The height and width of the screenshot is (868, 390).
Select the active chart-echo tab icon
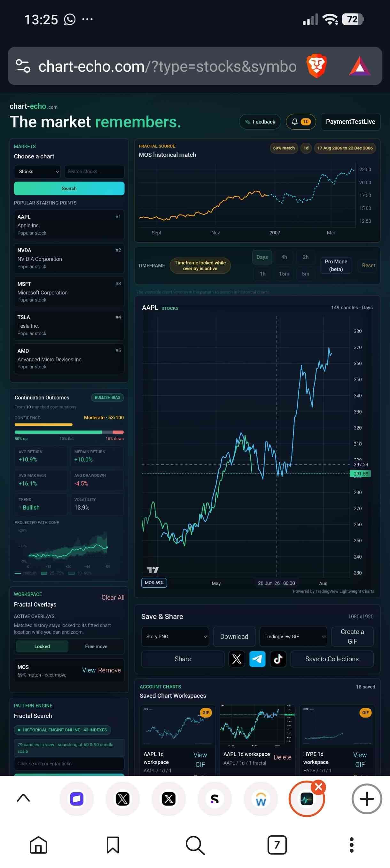(x=307, y=799)
